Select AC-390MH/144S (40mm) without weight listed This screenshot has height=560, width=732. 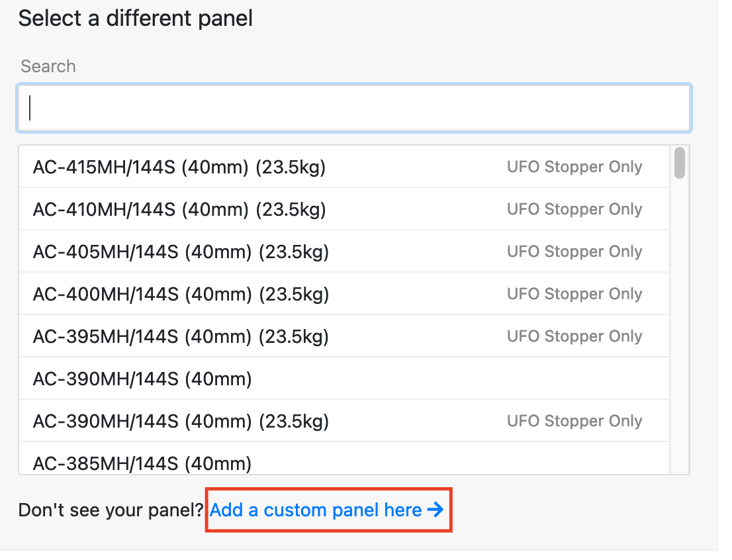(344, 379)
